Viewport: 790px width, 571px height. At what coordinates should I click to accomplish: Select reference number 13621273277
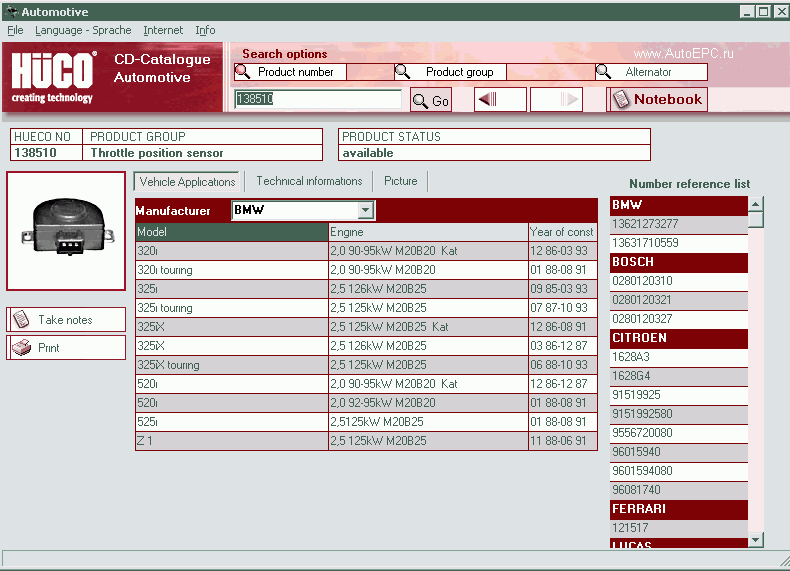(x=679, y=224)
